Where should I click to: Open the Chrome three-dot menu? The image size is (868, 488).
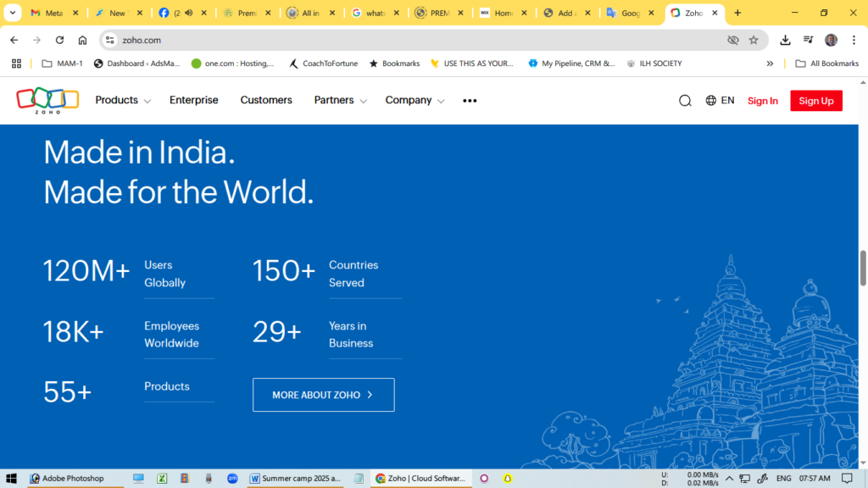(854, 40)
